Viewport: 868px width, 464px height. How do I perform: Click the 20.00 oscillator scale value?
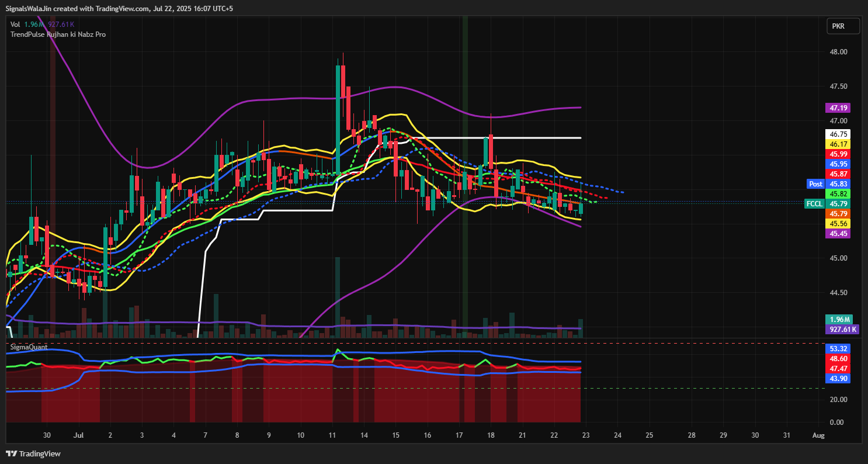(838, 400)
